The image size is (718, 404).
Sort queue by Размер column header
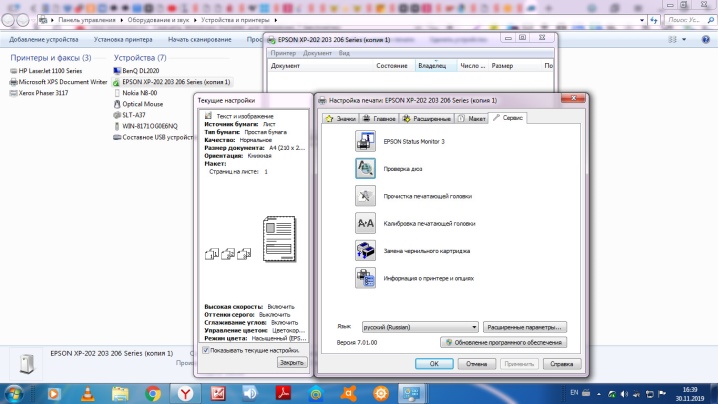click(x=502, y=66)
